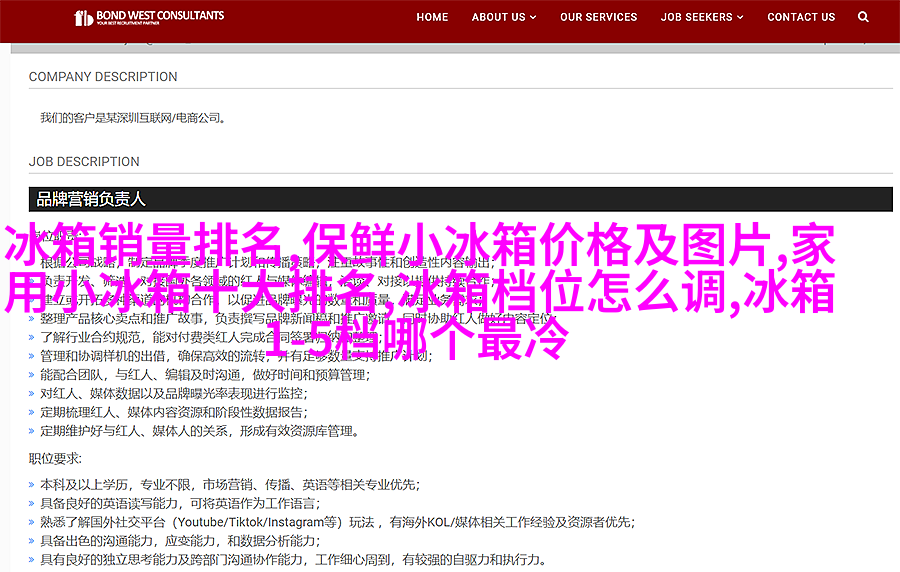The image size is (900, 572).
Task: Click the Bond West Consultants logo
Action: tap(149, 17)
